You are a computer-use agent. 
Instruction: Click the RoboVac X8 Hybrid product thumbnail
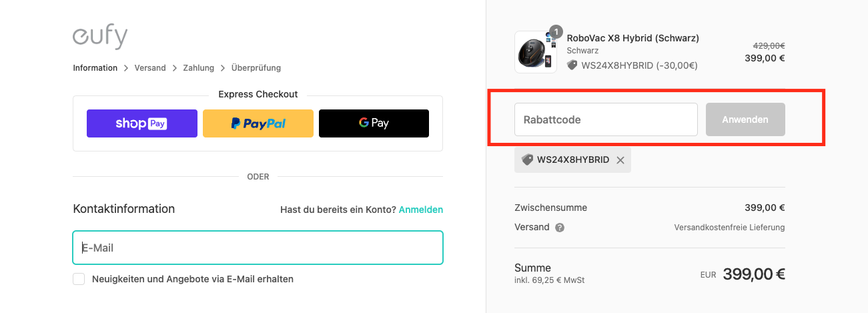(535, 52)
